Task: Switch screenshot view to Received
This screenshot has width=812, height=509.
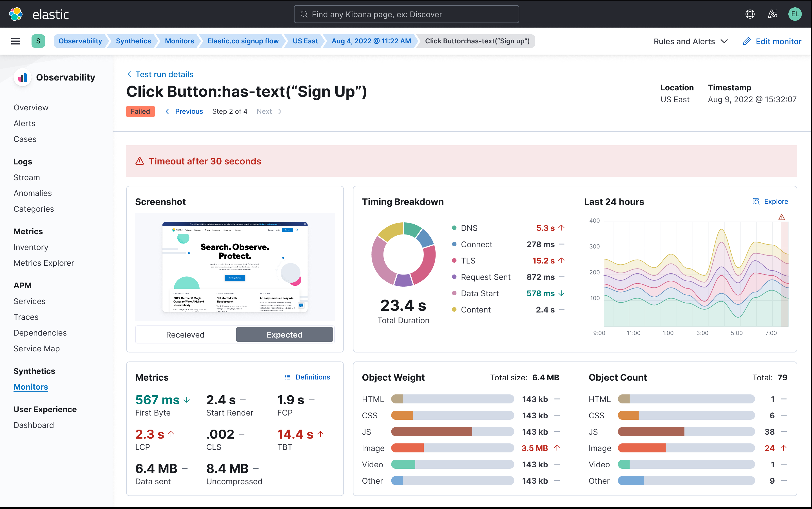Action: 185,335
